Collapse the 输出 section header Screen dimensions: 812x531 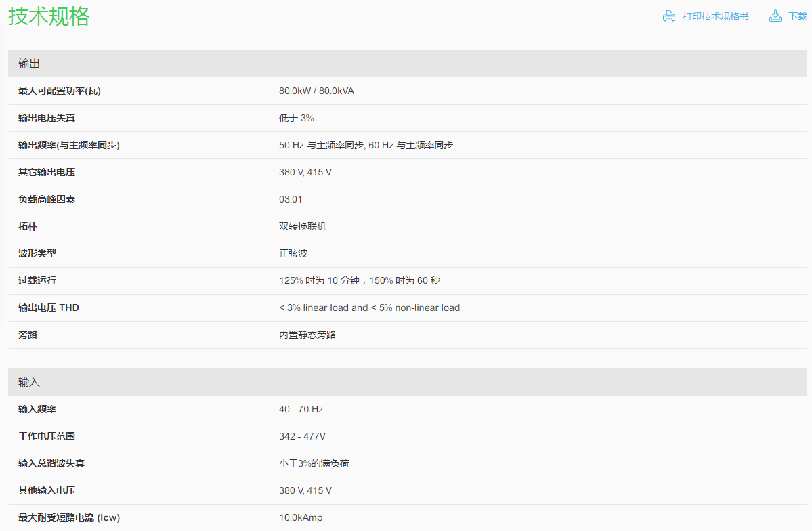click(29, 64)
